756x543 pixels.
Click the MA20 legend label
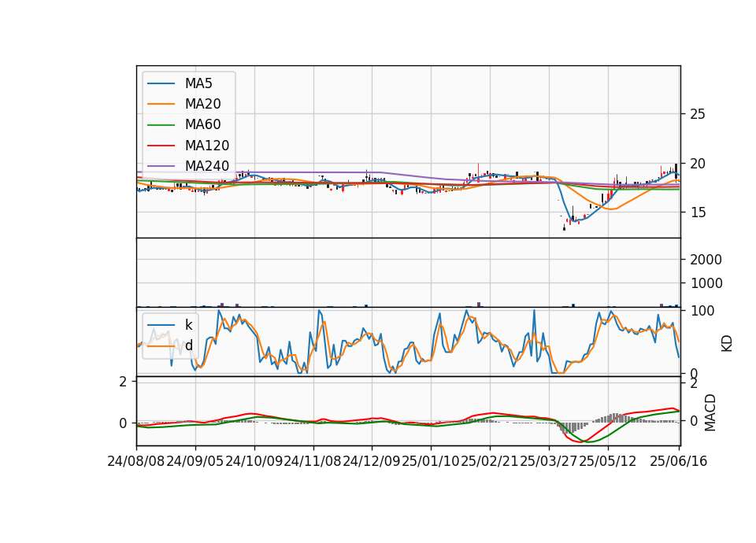pos(202,104)
